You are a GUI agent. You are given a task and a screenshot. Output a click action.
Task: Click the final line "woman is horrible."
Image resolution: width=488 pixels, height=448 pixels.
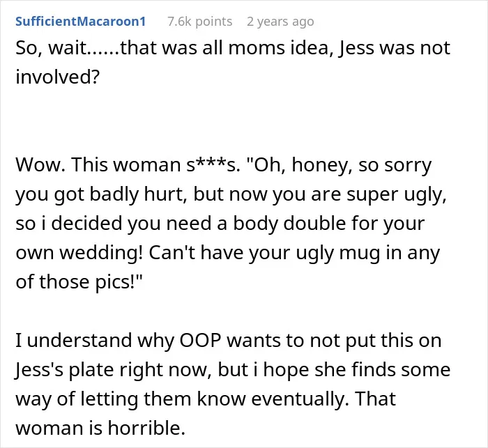(x=100, y=428)
